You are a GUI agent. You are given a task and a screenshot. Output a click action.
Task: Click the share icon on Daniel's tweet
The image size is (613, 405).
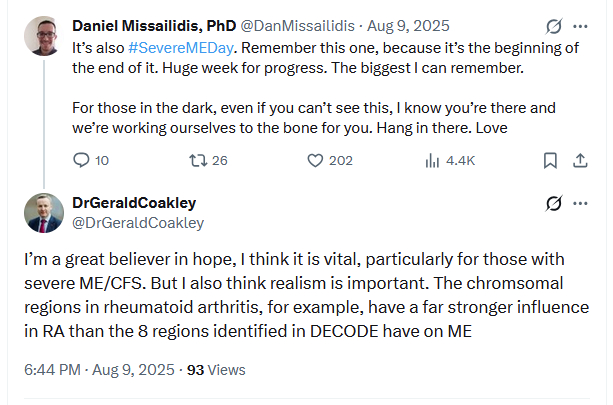click(x=579, y=160)
